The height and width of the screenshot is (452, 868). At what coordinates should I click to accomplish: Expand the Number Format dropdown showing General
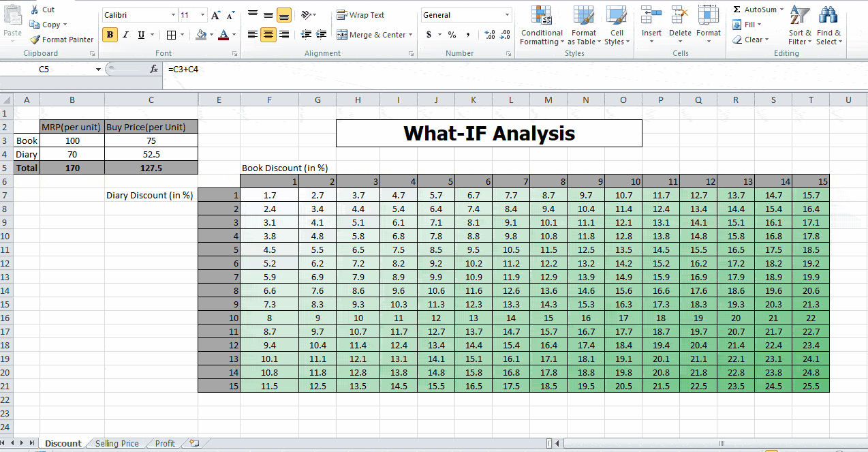click(507, 14)
